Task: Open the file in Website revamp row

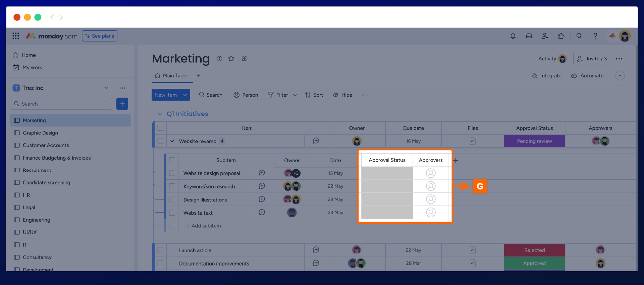Action: 473,141
